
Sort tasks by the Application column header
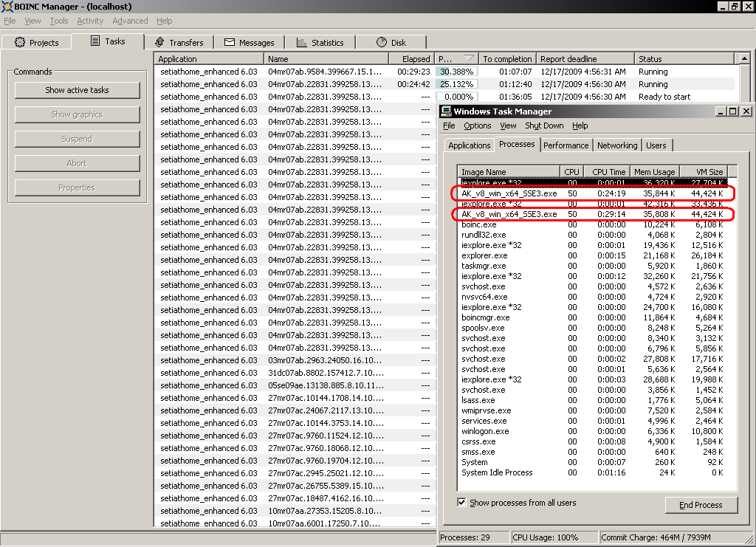(209, 59)
